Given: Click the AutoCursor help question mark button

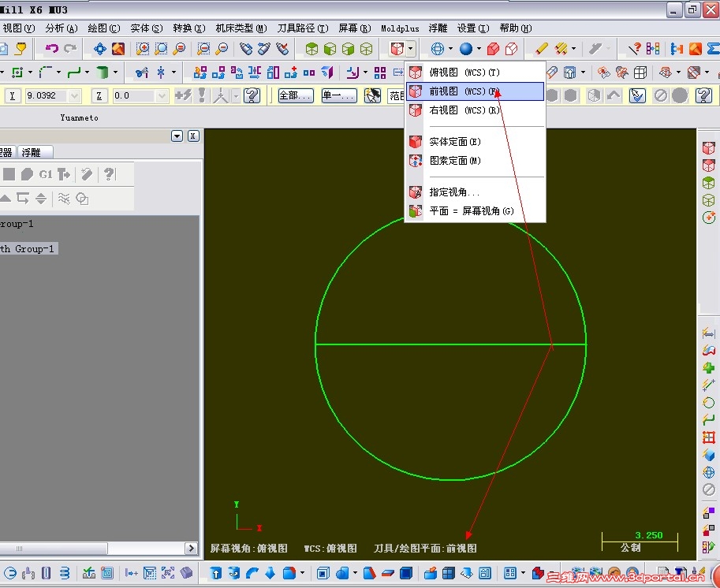Looking at the screenshot, I should coord(252,95).
